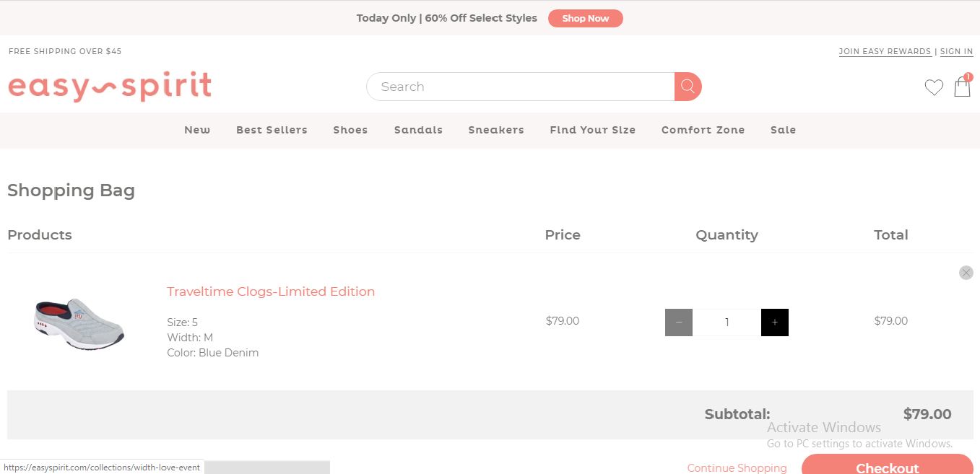The image size is (980, 474).
Task: Open the Sale menu
Action: pyautogui.click(x=783, y=130)
